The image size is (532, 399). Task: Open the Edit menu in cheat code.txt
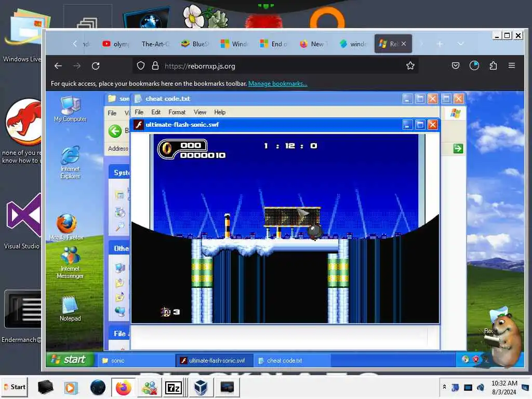point(156,112)
